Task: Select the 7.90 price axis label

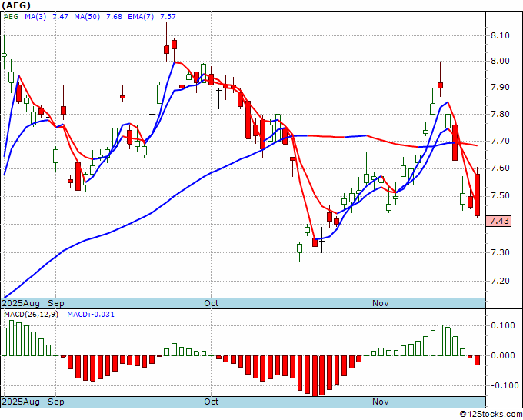Action: pyautogui.click(x=501, y=88)
